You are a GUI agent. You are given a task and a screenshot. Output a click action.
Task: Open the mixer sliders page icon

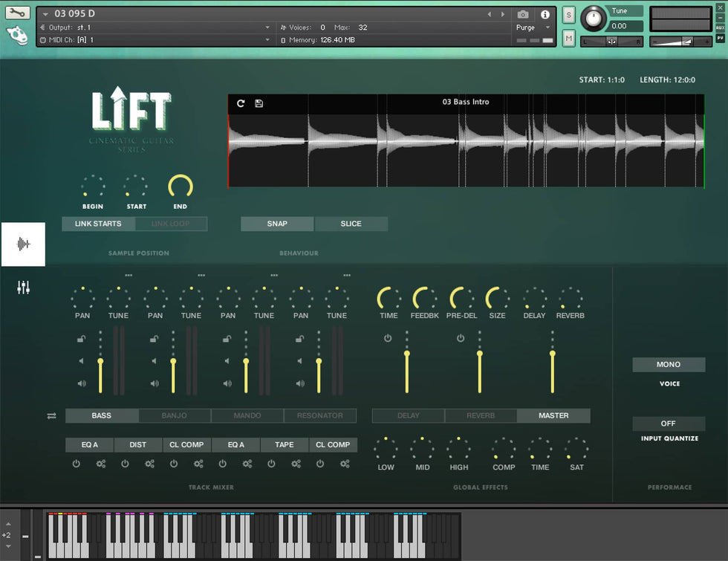(x=23, y=288)
